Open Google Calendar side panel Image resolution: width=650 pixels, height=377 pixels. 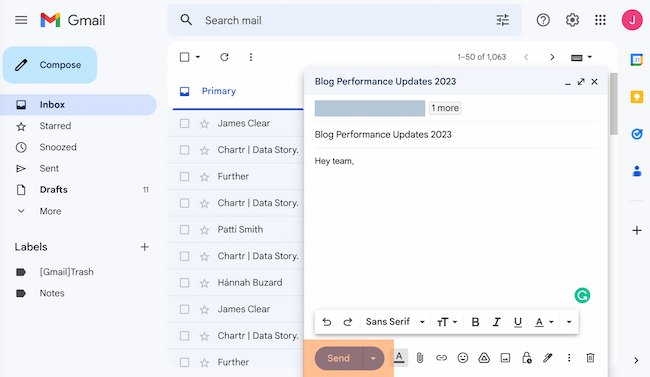[x=636, y=60]
